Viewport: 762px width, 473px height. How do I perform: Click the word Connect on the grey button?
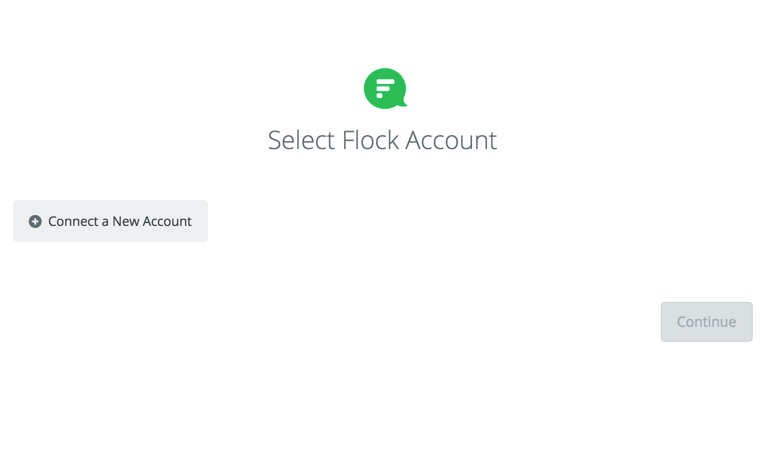73,222
